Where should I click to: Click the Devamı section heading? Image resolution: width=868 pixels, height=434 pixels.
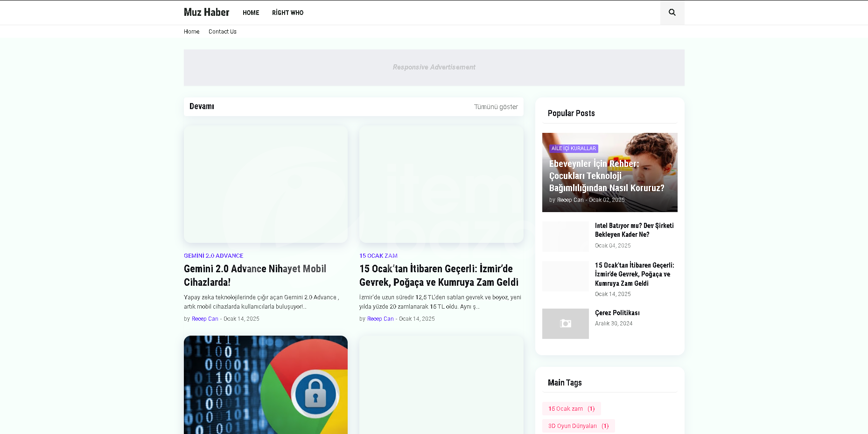tap(202, 106)
